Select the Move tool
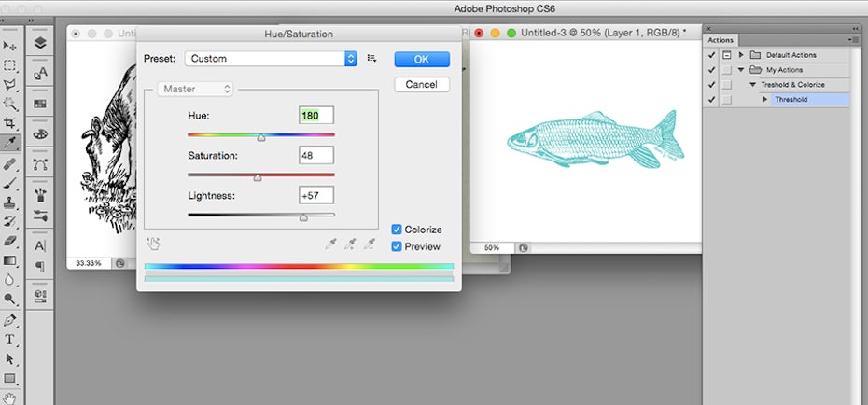The height and width of the screenshot is (405, 868). [10, 46]
